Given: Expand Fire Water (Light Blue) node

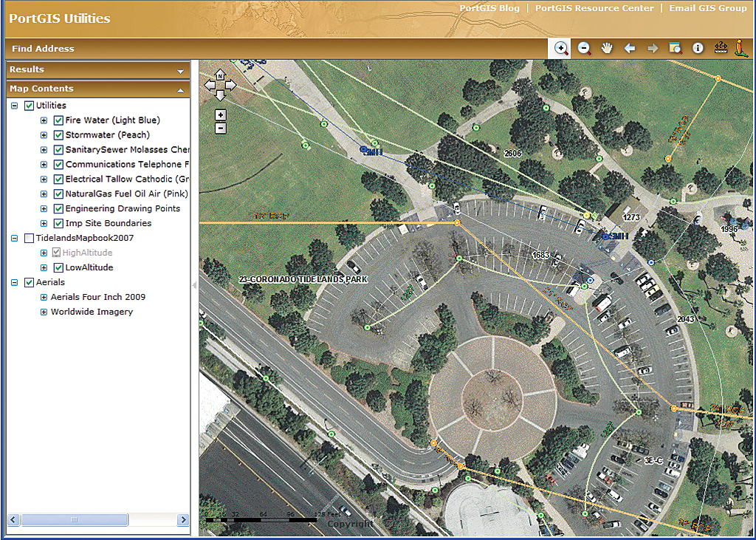Looking at the screenshot, I should coord(44,120).
